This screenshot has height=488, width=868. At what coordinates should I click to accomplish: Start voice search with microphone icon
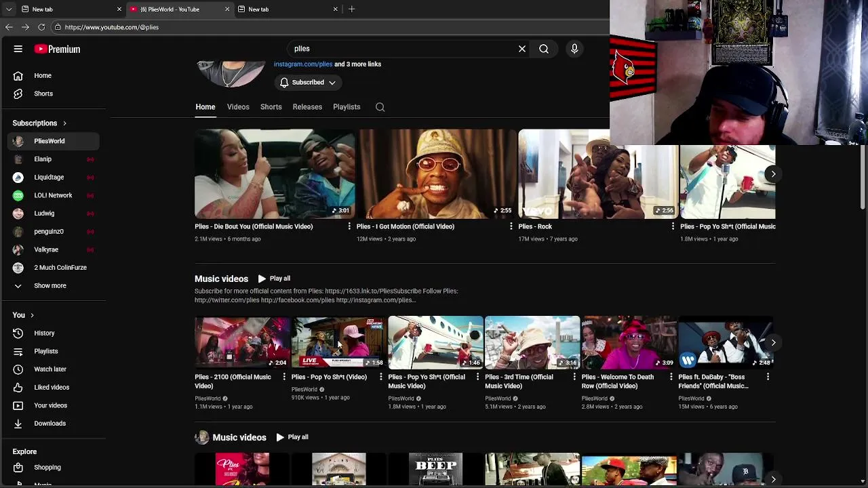pyautogui.click(x=574, y=49)
